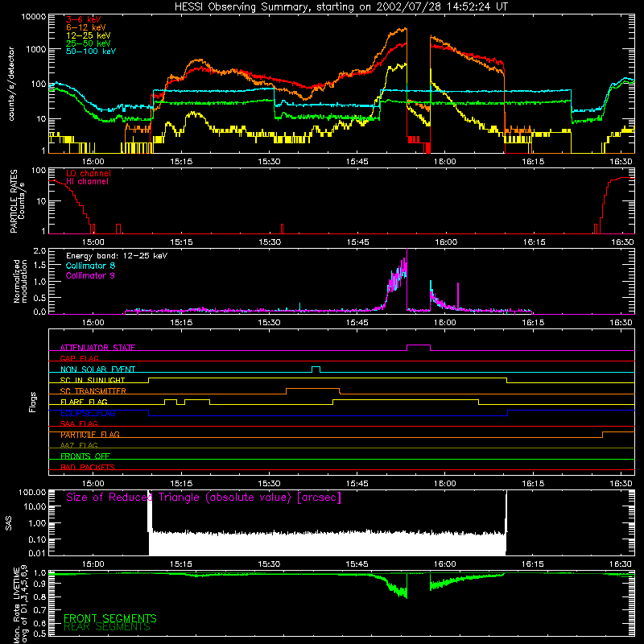Click the NON SOLAR EVENT flag label
Screen dimensions: 644x644
pos(97,369)
